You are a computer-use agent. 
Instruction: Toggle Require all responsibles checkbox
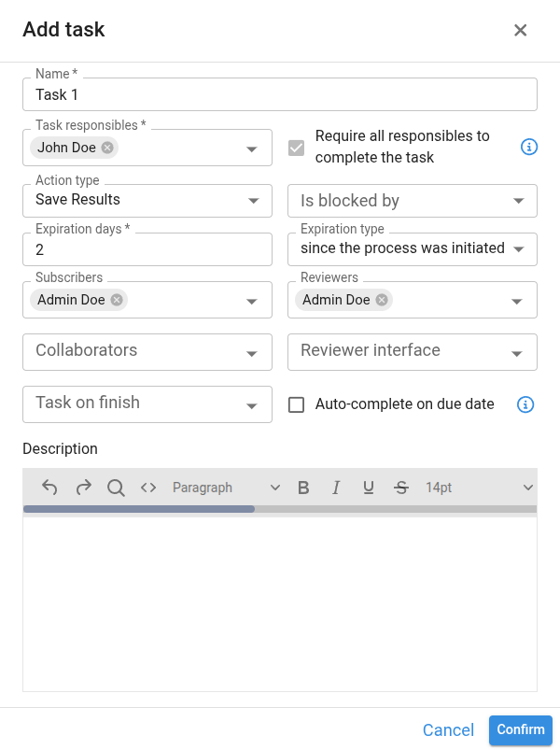click(297, 148)
